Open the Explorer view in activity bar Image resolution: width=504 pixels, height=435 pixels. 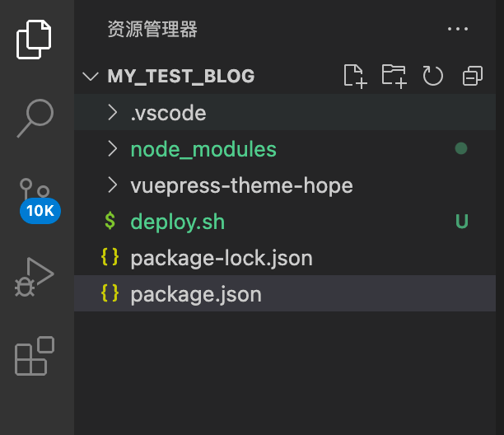(34, 40)
